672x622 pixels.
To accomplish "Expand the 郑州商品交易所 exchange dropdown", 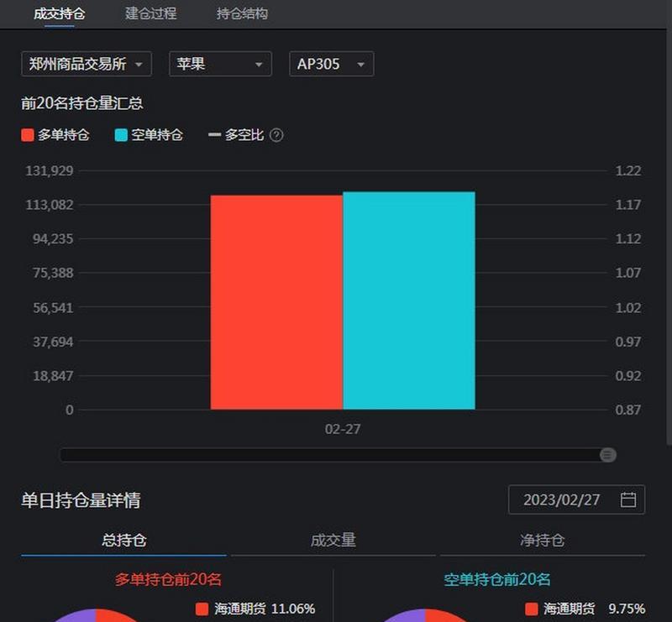I will [x=87, y=64].
